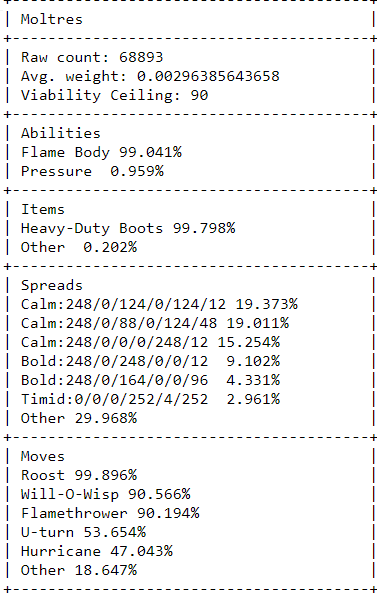Select the Heavy-Duty Boots 99.798% line

(128, 228)
